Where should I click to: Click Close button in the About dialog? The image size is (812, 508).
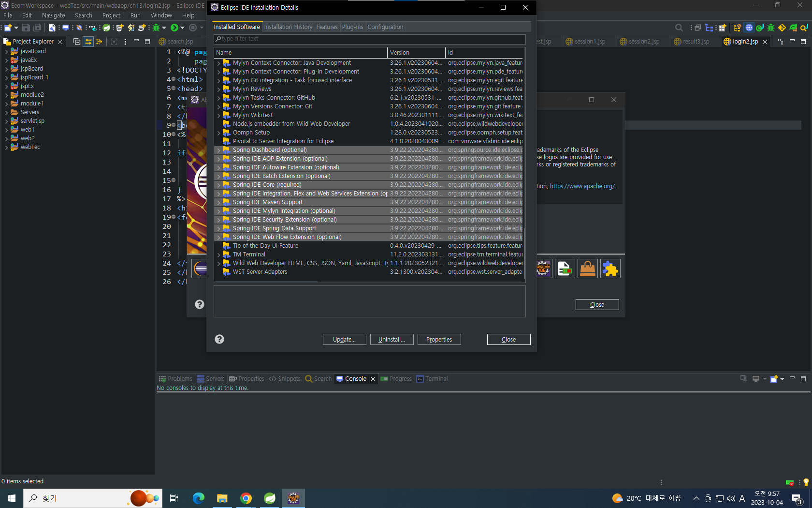pyautogui.click(x=597, y=305)
